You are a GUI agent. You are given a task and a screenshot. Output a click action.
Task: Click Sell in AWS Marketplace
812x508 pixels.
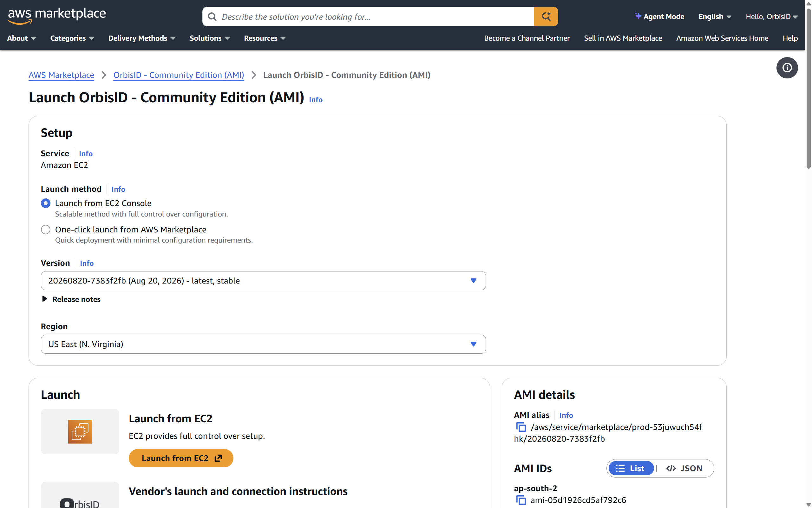623,38
